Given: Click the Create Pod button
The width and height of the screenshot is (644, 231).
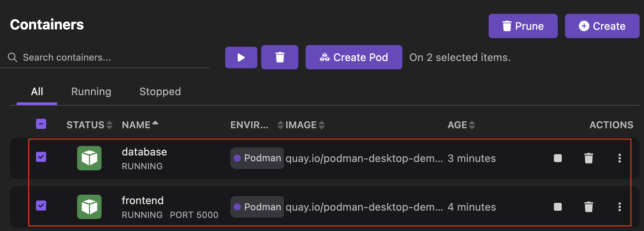Looking at the screenshot, I should [x=354, y=57].
